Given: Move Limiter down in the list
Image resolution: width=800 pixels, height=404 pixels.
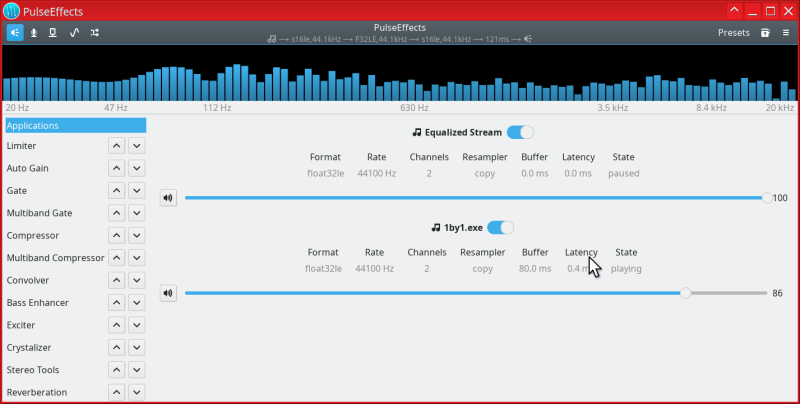Looking at the screenshot, I should coord(137,146).
